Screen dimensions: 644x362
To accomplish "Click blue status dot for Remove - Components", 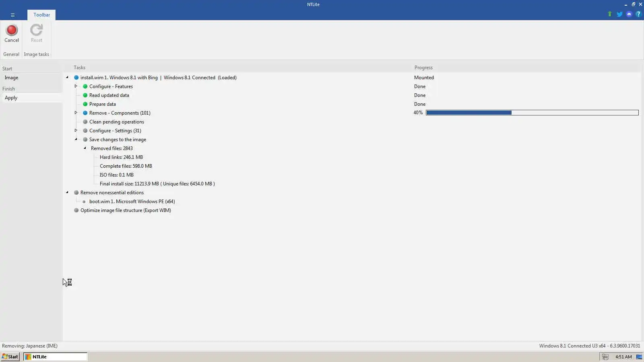I will (85, 113).
